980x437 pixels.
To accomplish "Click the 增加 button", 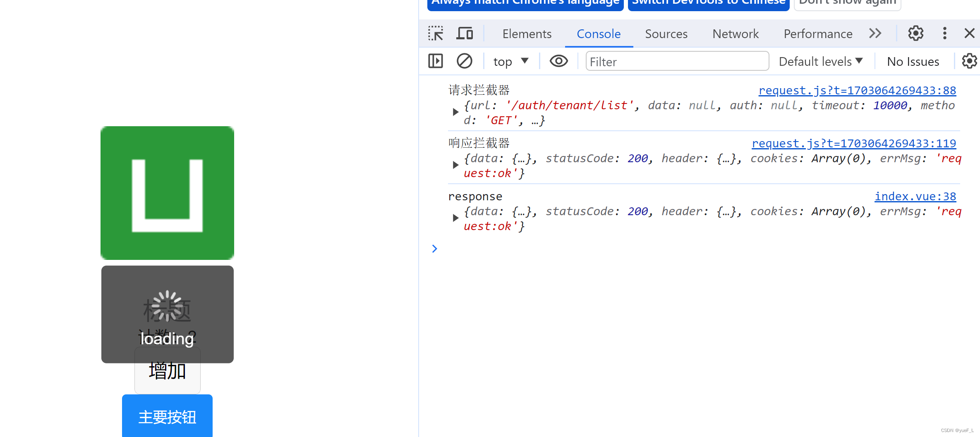I will click(167, 370).
